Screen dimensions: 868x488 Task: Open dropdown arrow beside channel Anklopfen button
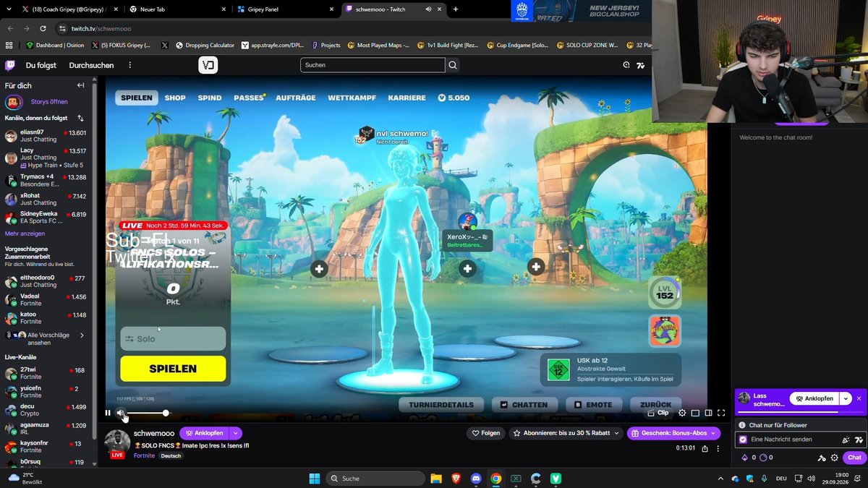pos(235,433)
